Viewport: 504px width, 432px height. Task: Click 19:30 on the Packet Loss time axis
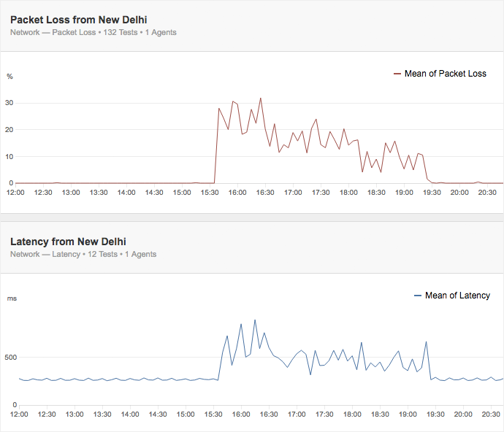pyautogui.click(x=432, y=193)
